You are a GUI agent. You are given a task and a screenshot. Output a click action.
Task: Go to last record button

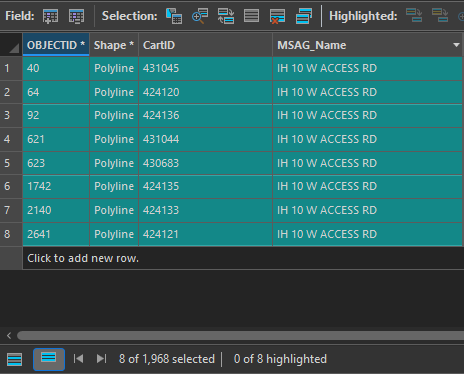click(101, 359)
